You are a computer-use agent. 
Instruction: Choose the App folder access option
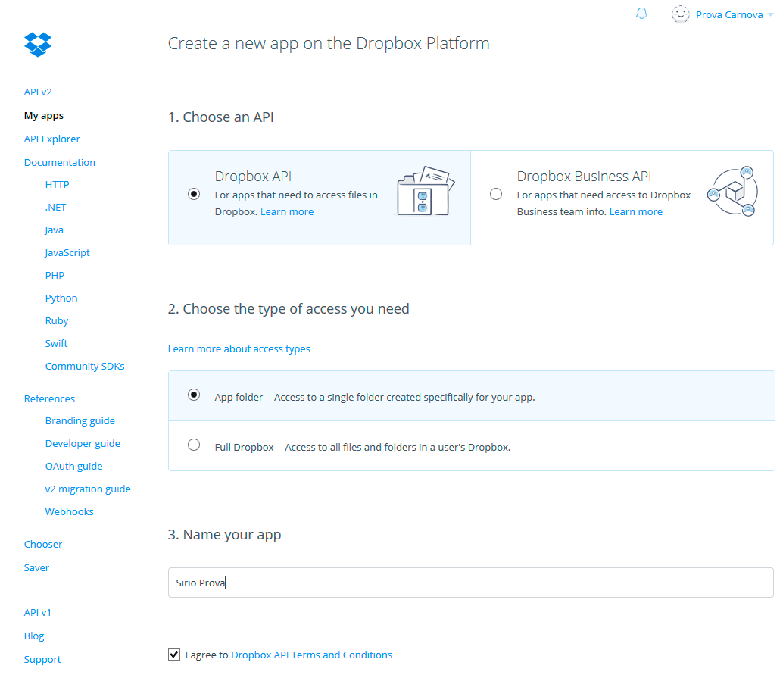pos(194,395)
